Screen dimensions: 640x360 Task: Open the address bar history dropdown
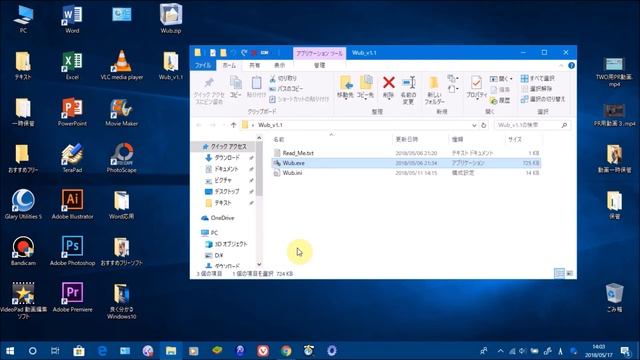[473, 125]
